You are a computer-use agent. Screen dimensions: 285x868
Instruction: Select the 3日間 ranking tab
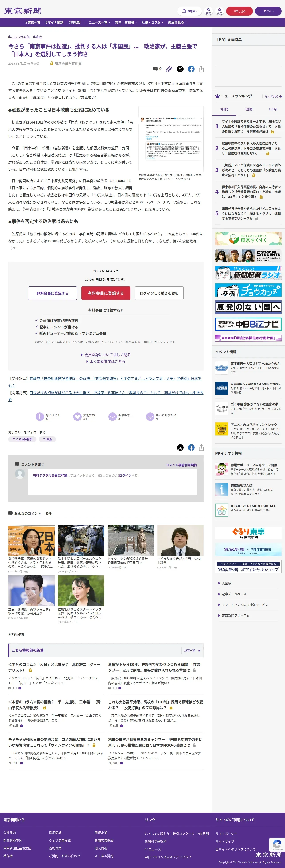tap(224, 109)
